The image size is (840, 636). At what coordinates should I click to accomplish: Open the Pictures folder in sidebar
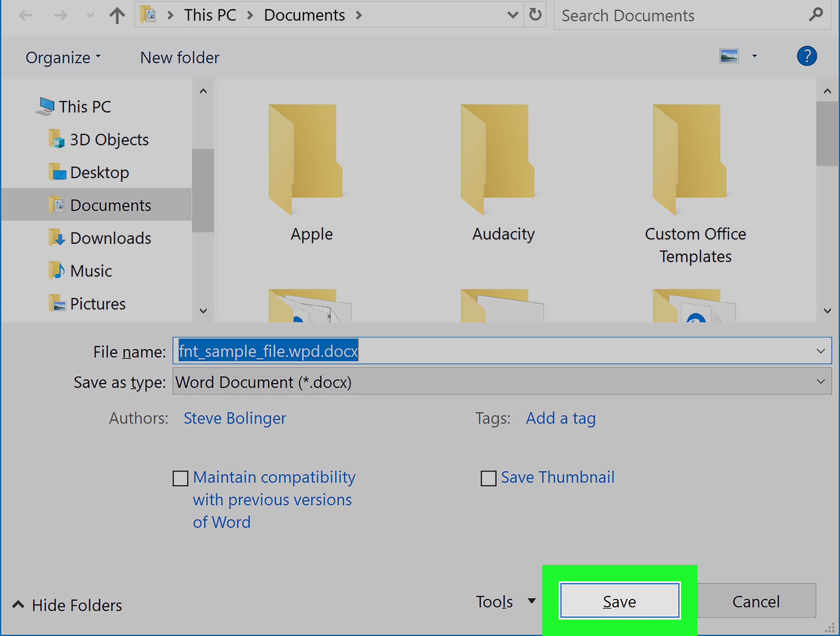[x=98, y=303]
